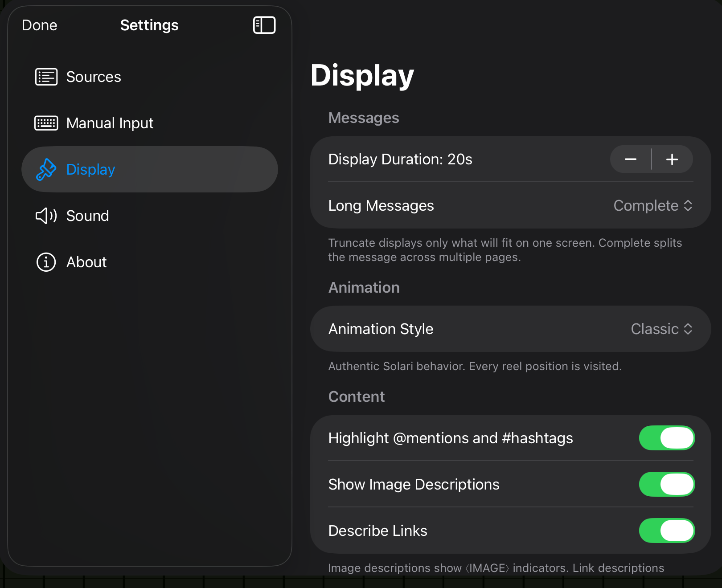
Task: Click the Done button
Action: click(39, 25)
